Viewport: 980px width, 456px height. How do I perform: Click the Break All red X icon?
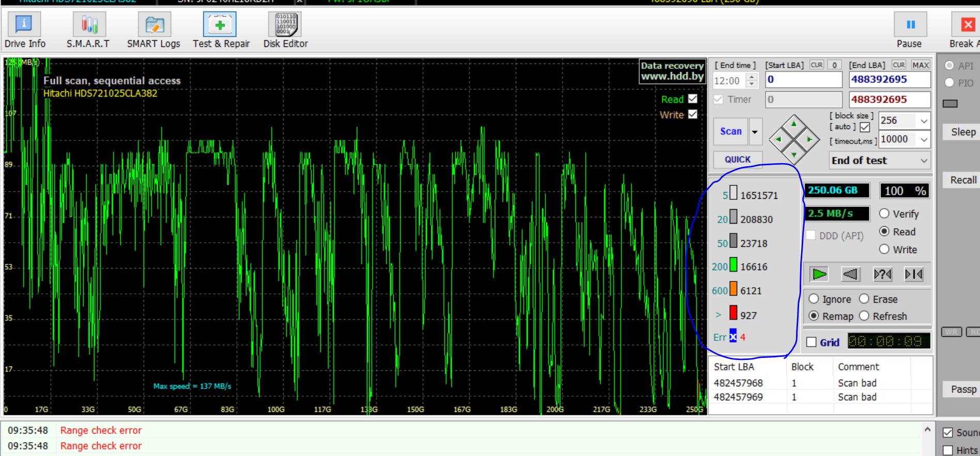[x=968, y=25]
